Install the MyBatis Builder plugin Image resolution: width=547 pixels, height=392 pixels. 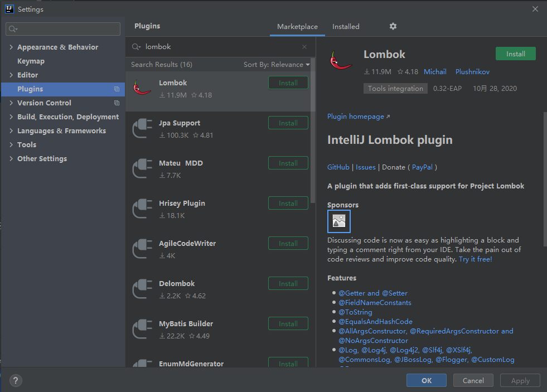[288, 323]
